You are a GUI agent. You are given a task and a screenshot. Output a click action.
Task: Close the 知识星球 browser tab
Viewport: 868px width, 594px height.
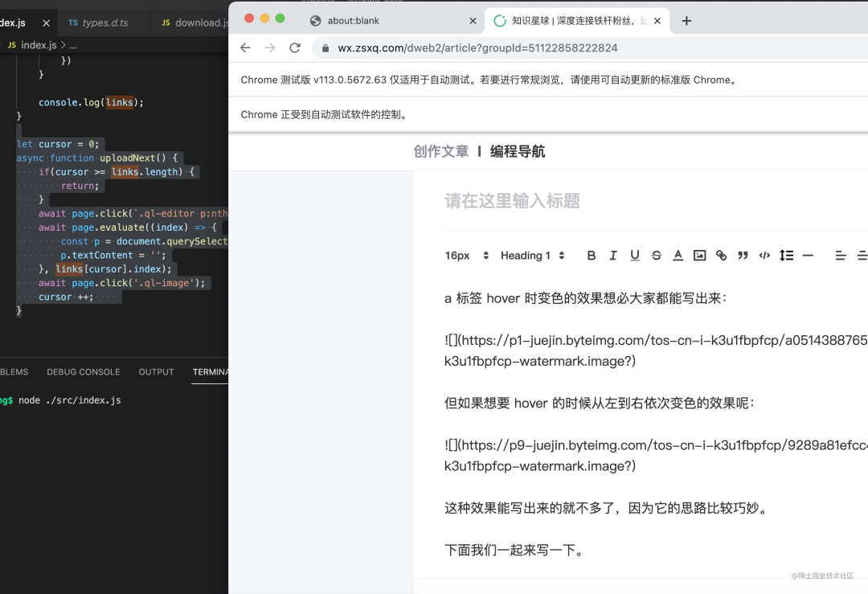point(657,20)
